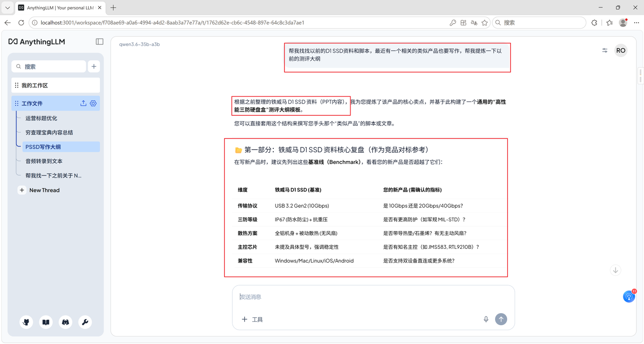
Task: Click the 铁威马 D1 SSD (基准) column header
Action: [298, 190]
